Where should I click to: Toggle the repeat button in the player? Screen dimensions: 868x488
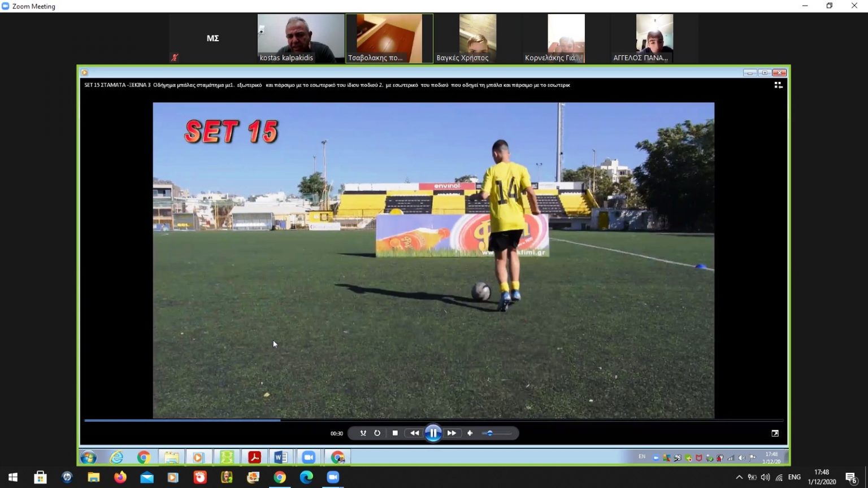(377, 433)
